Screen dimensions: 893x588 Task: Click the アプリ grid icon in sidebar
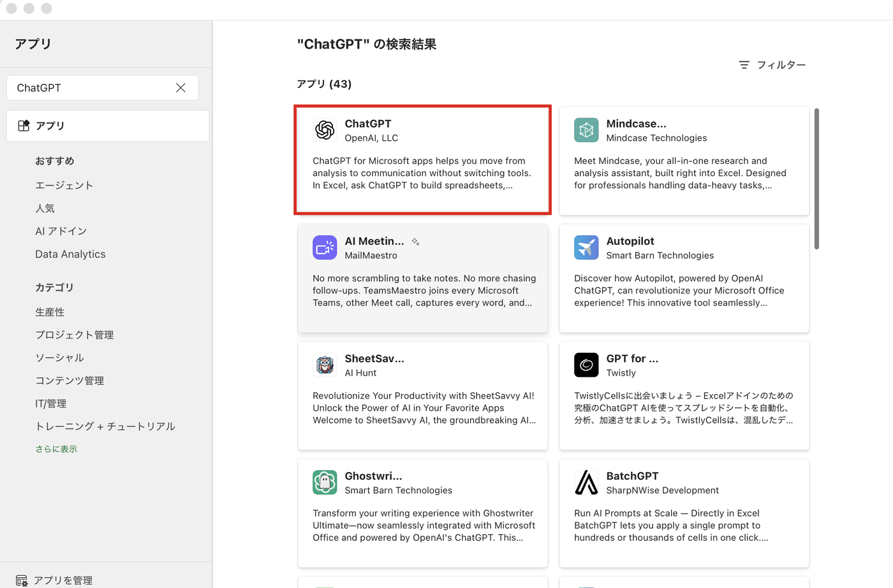tap(24, 126)
